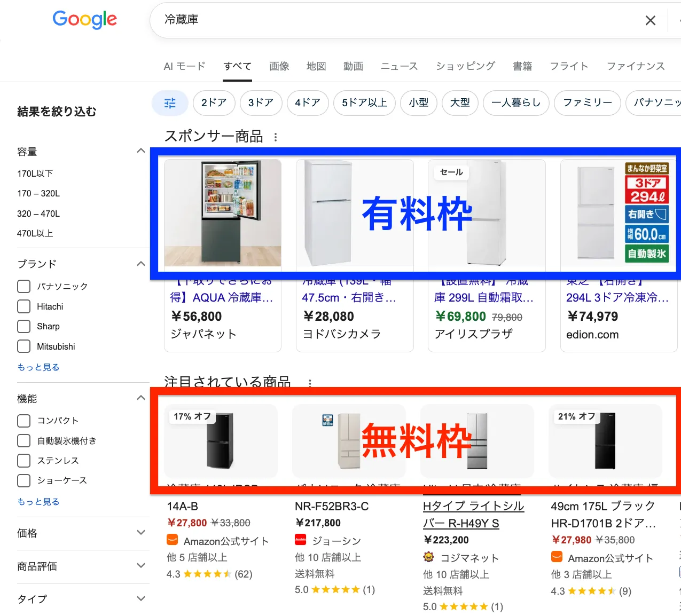
Task: Collapse the ブランド filter section
Action: (x=141, y=264)
